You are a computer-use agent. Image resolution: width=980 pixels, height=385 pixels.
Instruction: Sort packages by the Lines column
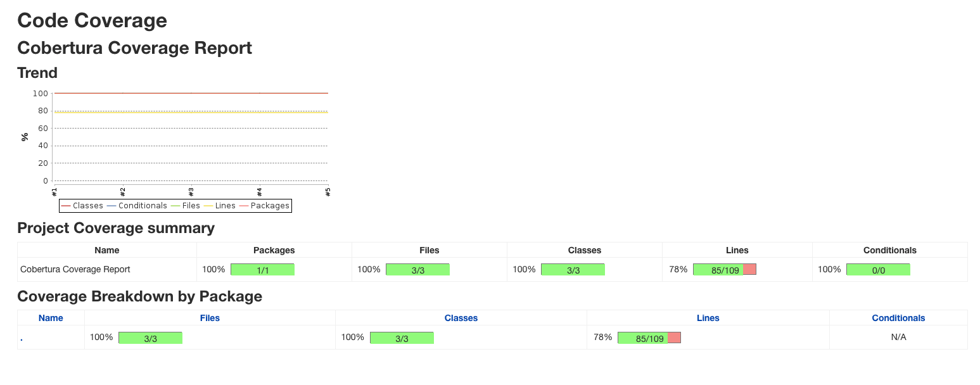pyautogui.click(x=708, y=317)
